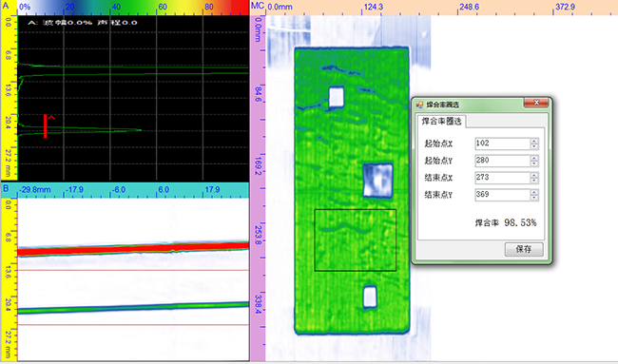Image resolution: width=618 pixels, height=364 pixels.
Task: Click the red gate marker in A-scan
Action: [x=46, y=126]
